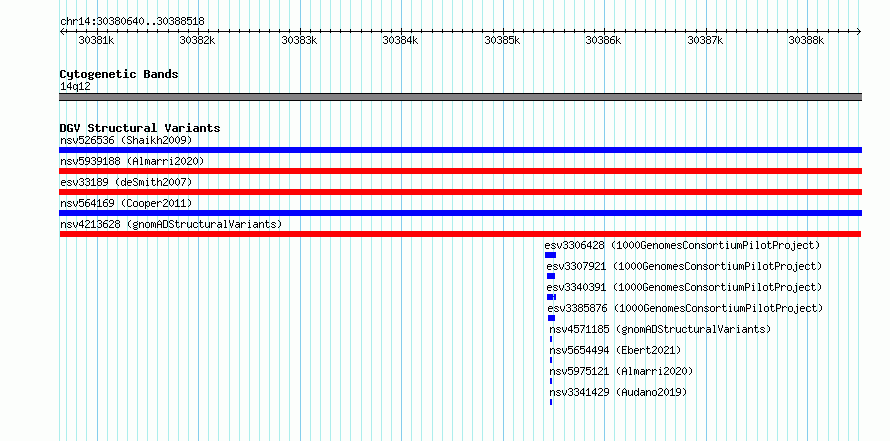Select esv3385876 variant label
This screenshot has height=441, width=890.
pos(685,308)
